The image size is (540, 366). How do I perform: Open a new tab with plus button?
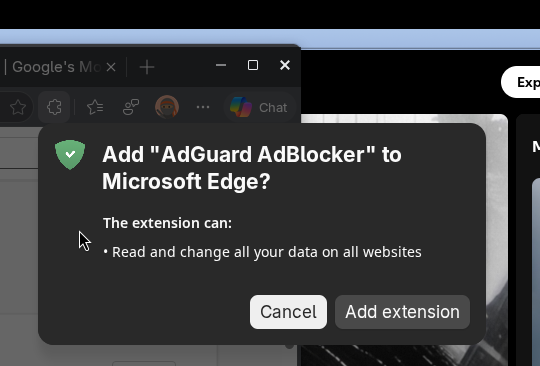pos(147,67)
